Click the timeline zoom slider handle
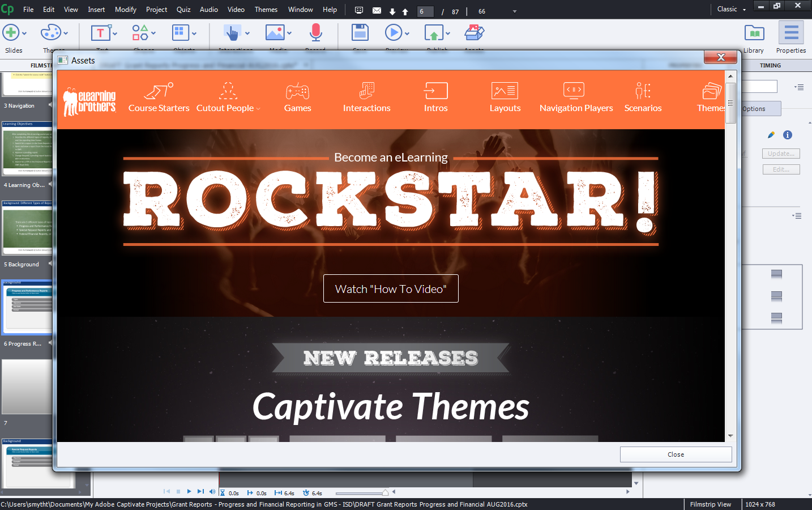 click(x=386, y=492)
